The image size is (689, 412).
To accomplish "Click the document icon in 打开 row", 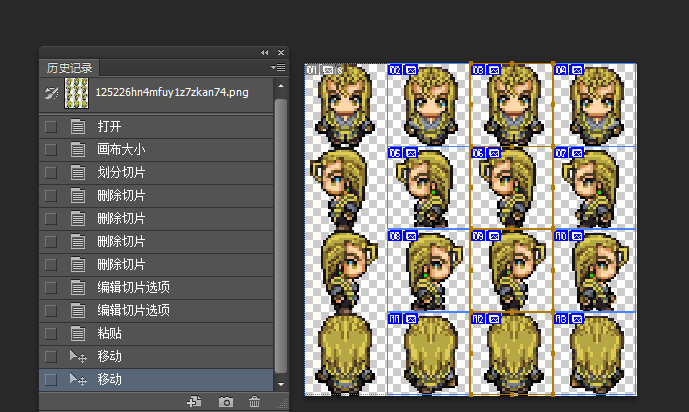I will 78,126.
